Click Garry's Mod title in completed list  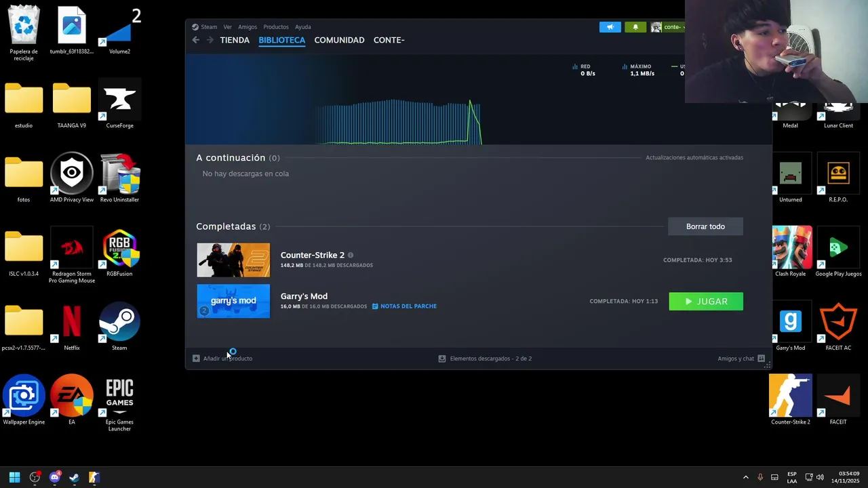click(304, 296)
